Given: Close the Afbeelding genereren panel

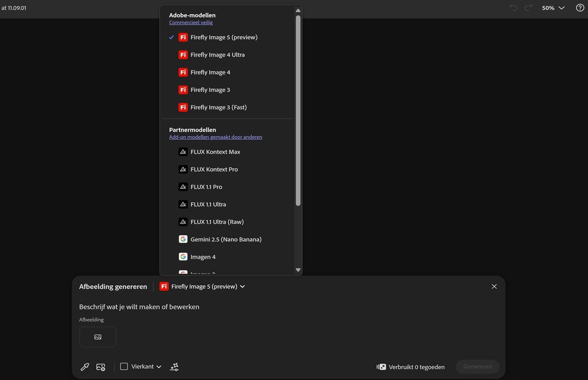Looking at the screenshot, I should pos(494,286).
